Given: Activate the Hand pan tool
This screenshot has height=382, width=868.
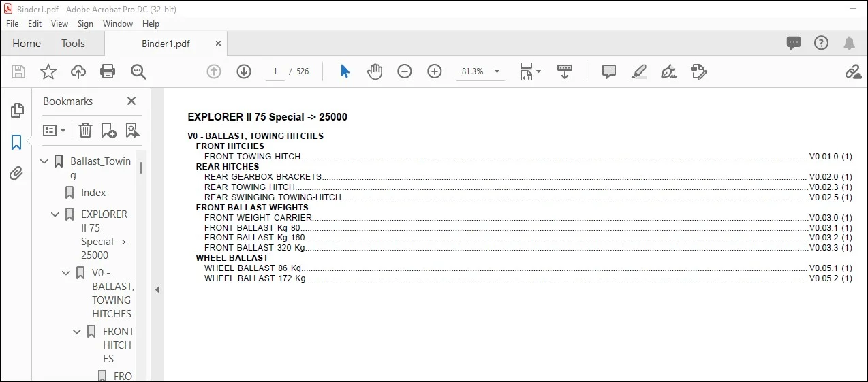Looking at the screenshot, I should (x=375, y=71).
